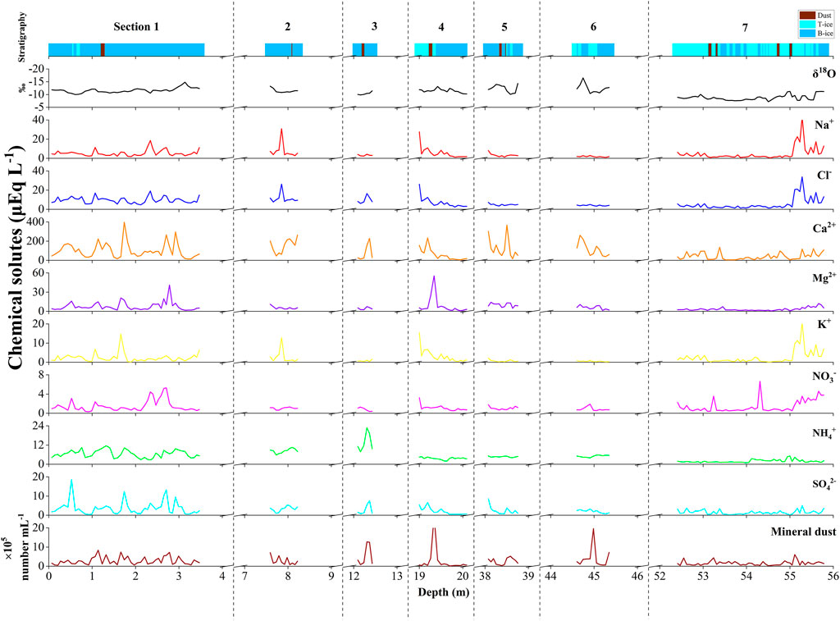The image size is (840, 621).
Task: Click the Section 7 stratigraphy color bar
Action: pos(751,49)
